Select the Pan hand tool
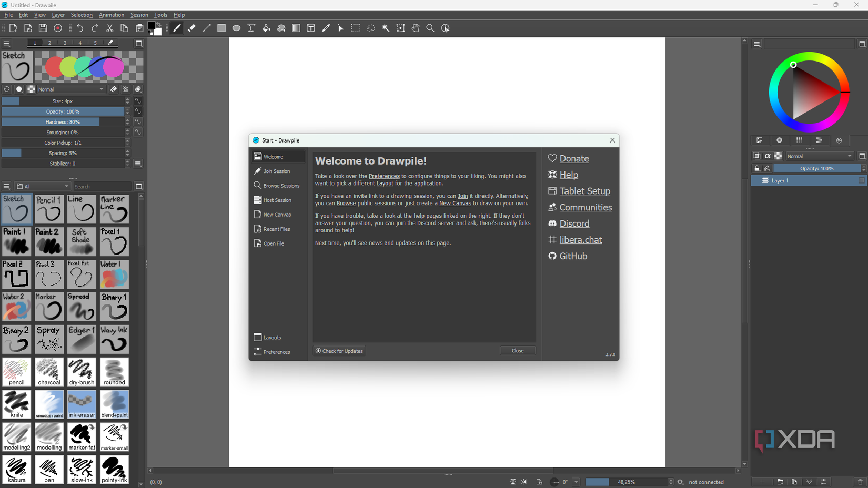 [x=416, y=28]
